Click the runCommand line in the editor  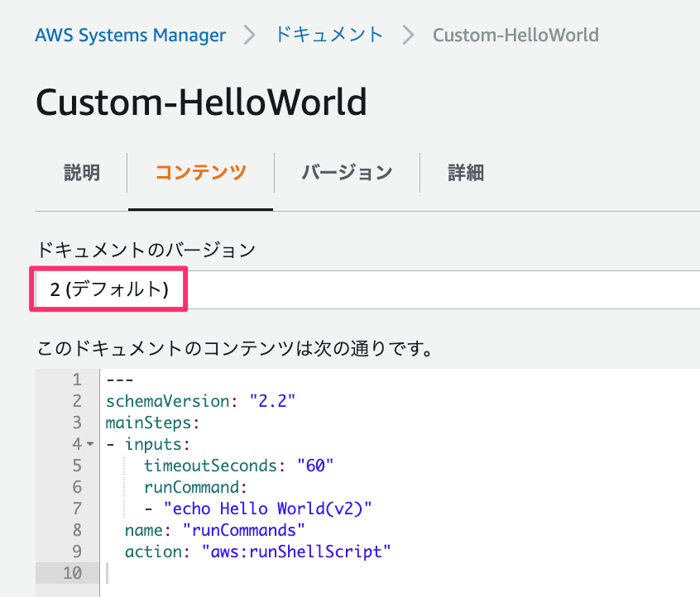(x=195, y=487)
